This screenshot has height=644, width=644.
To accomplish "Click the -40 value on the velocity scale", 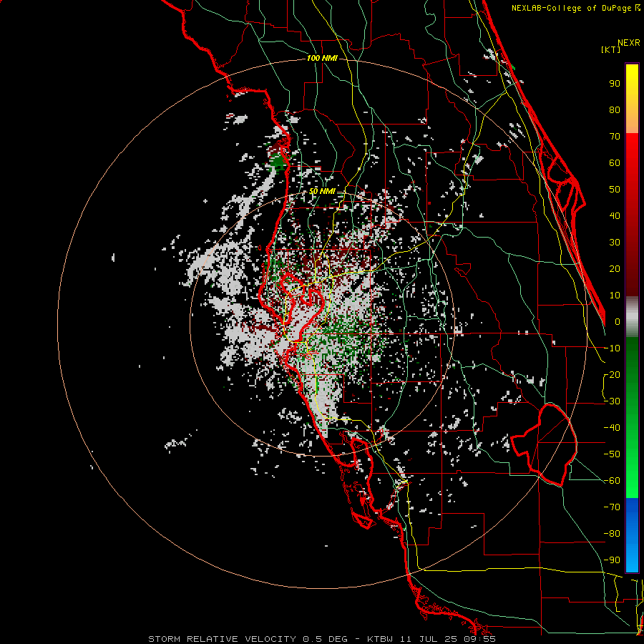I will pos(612,428).
